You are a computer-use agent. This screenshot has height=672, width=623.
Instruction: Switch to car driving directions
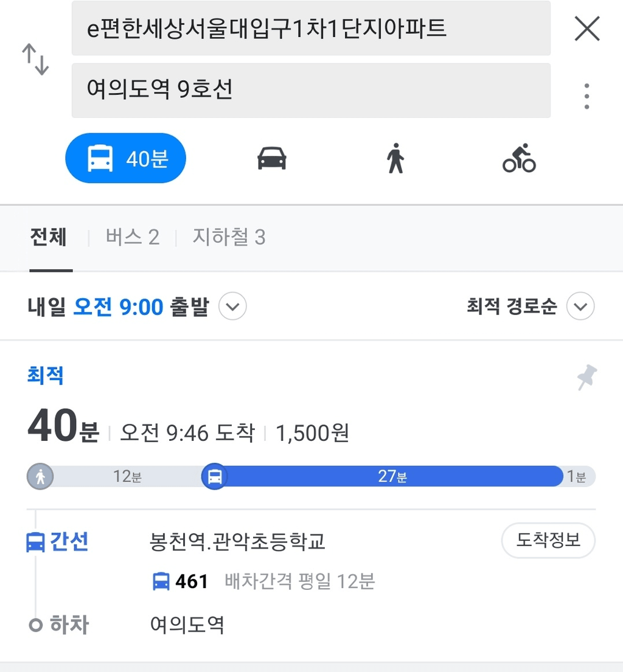(272, 158)
